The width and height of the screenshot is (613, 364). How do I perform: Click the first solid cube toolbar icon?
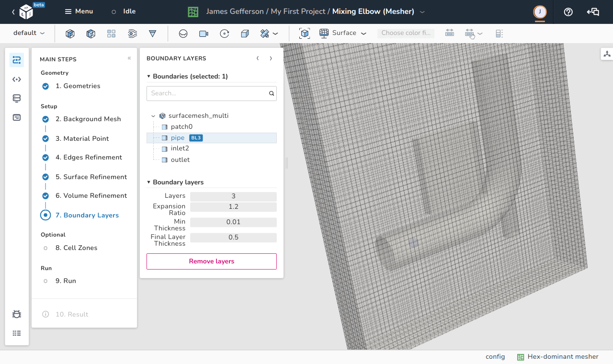click(70, 34)
